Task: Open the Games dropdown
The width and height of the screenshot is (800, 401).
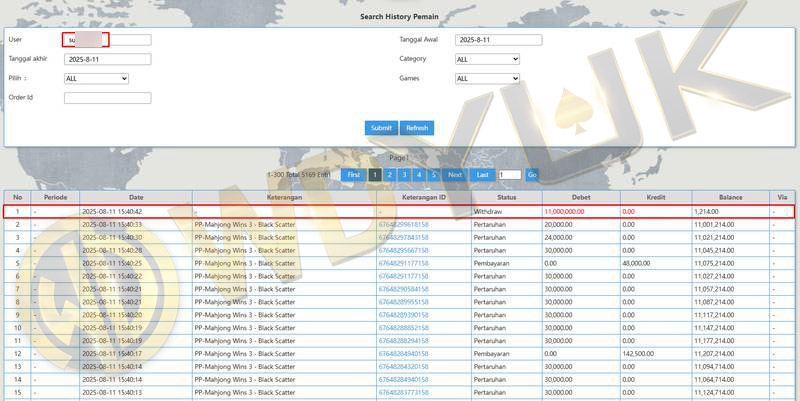Action: click(x=487, y=79)
